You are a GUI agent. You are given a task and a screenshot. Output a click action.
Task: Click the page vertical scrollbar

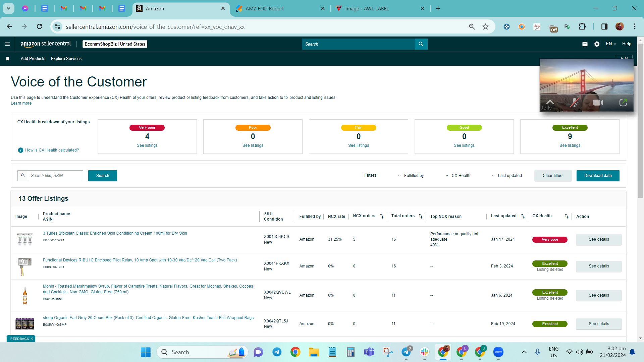click(x=640, y=121)
